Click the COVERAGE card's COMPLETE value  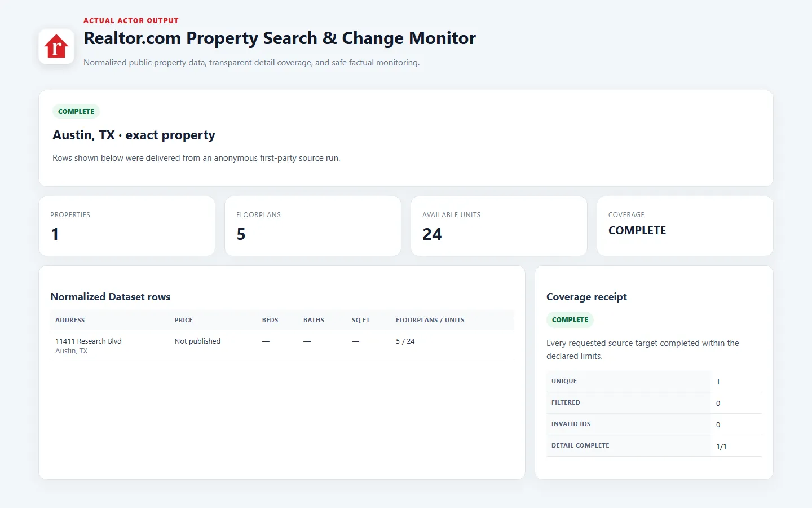[637, 230]
